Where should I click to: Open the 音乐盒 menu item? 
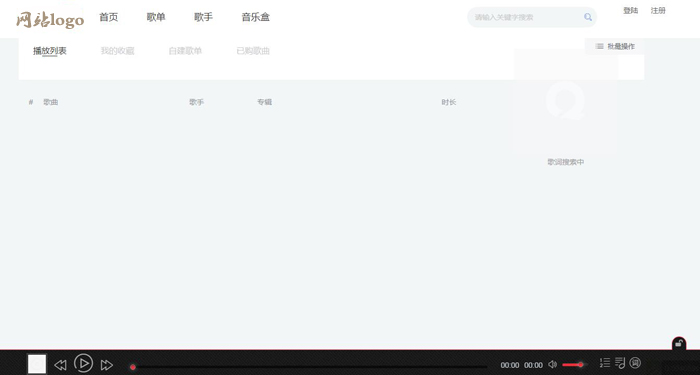click(255, 17)
